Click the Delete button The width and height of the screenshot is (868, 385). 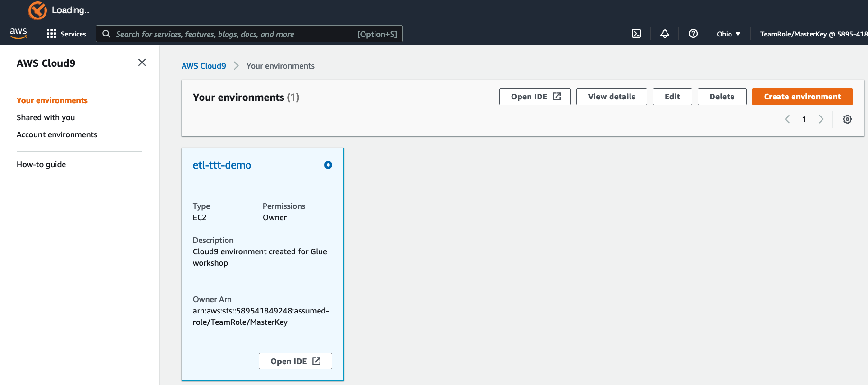click(722, 97)
